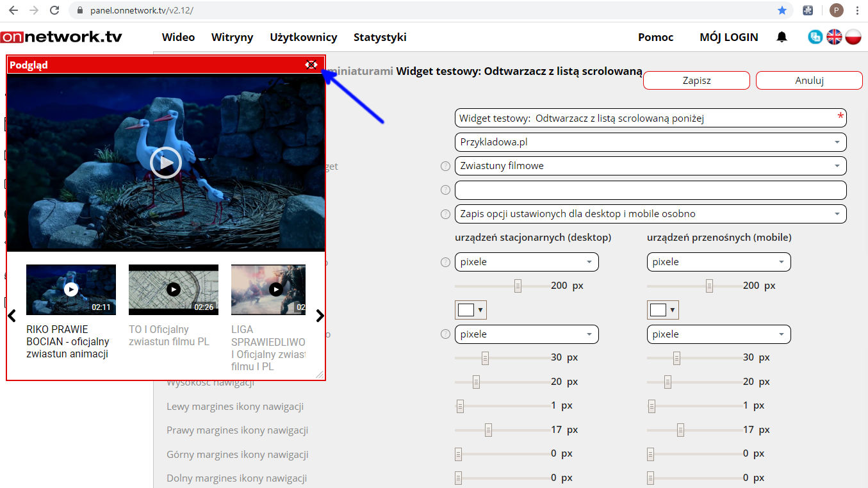Viewport: 868px width, 488px height.
Task: Open Chrome three-dot menu
Action: click(x=857, y=10)
